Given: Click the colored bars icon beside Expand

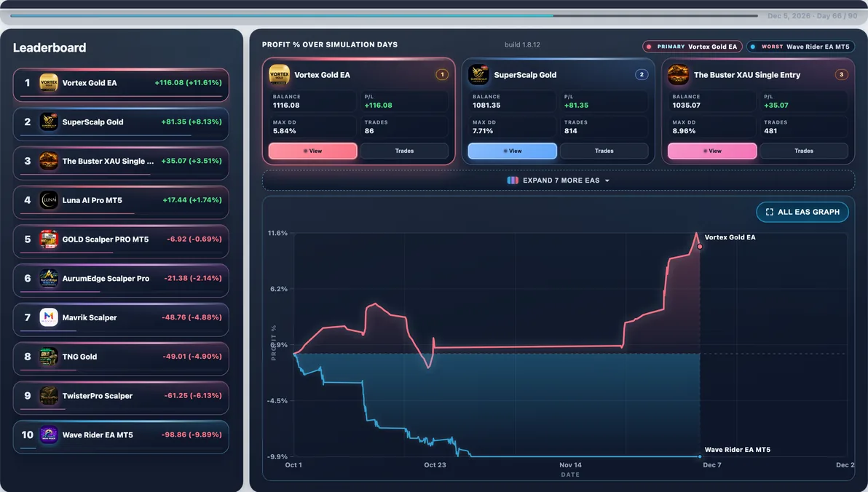Looking at the screenshot, I should pyautogui.click(x=513, y=180).
